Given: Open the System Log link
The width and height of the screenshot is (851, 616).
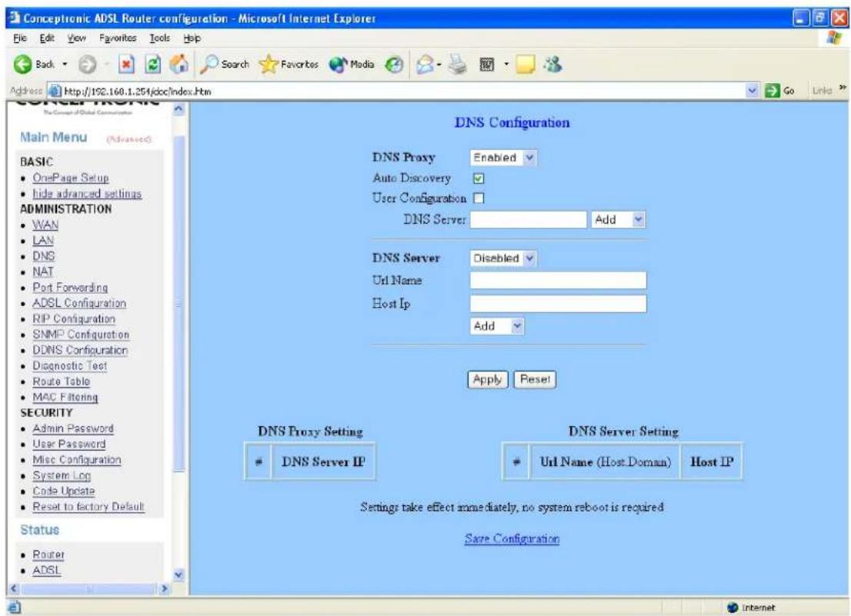Looking at the screenshot, I should 62,475.
